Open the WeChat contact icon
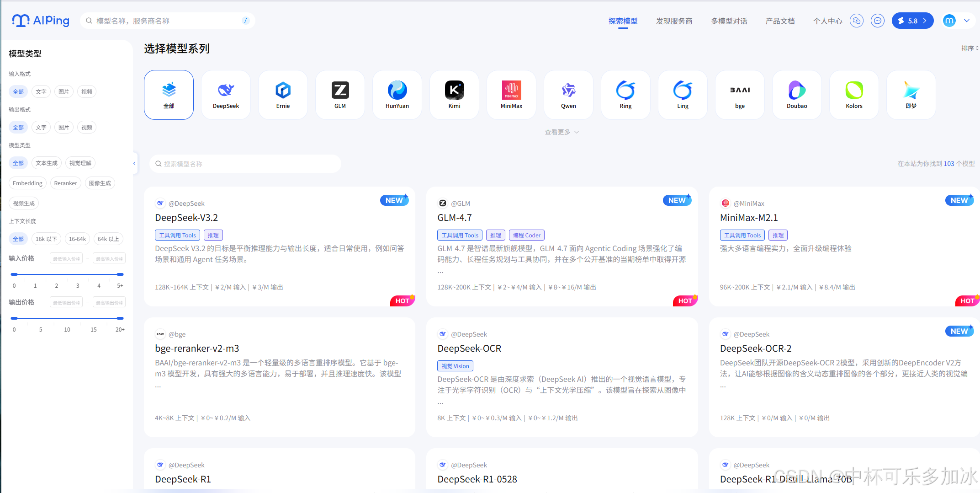 [857, 21]
